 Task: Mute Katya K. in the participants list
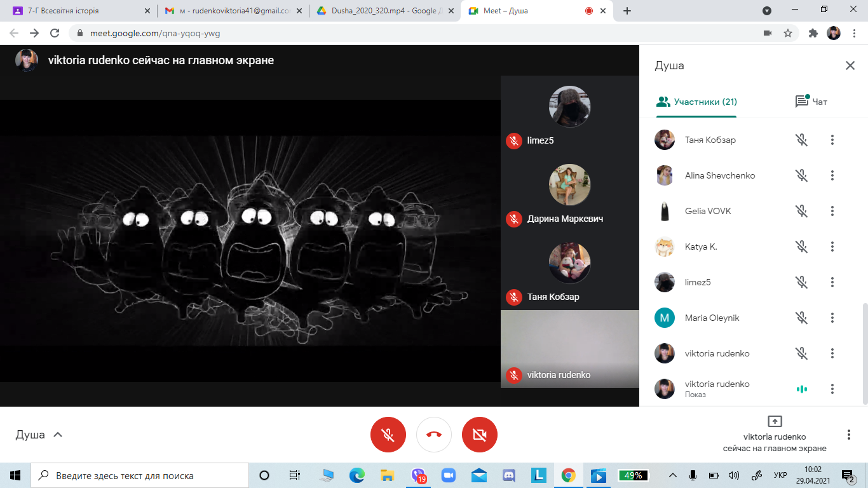[802, 247]
